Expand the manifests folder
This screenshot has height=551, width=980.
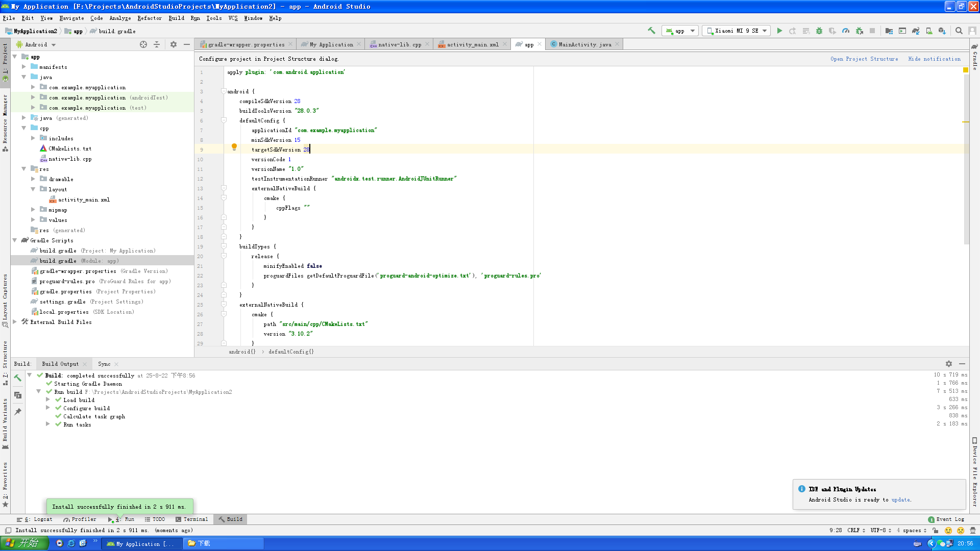(x=24, y=67)
